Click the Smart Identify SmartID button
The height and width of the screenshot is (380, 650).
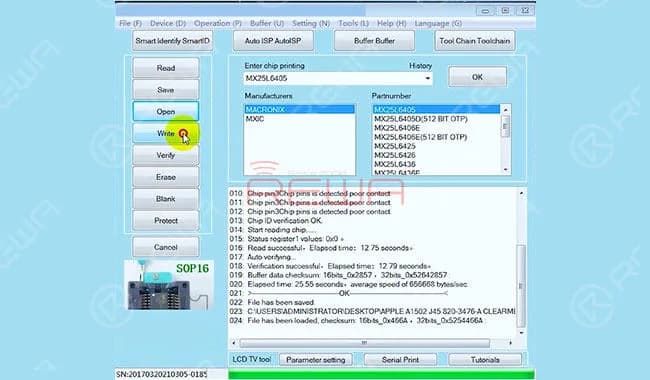coord(172,41)
